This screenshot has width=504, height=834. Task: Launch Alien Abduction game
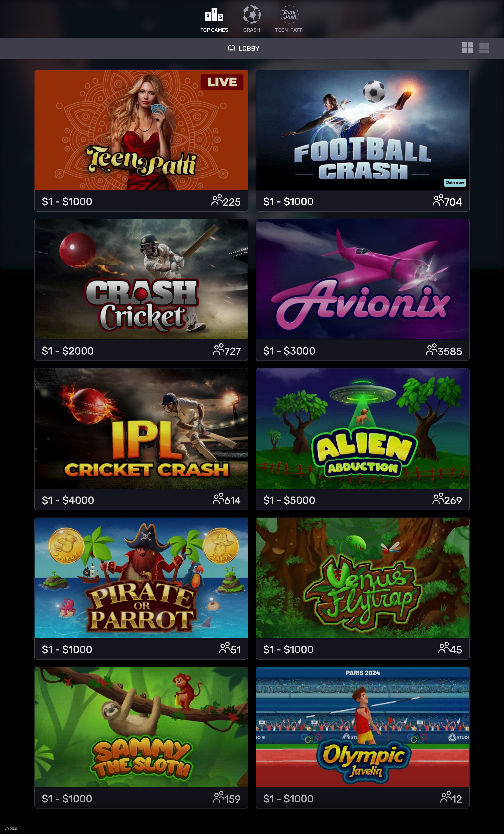coord(363,429)
